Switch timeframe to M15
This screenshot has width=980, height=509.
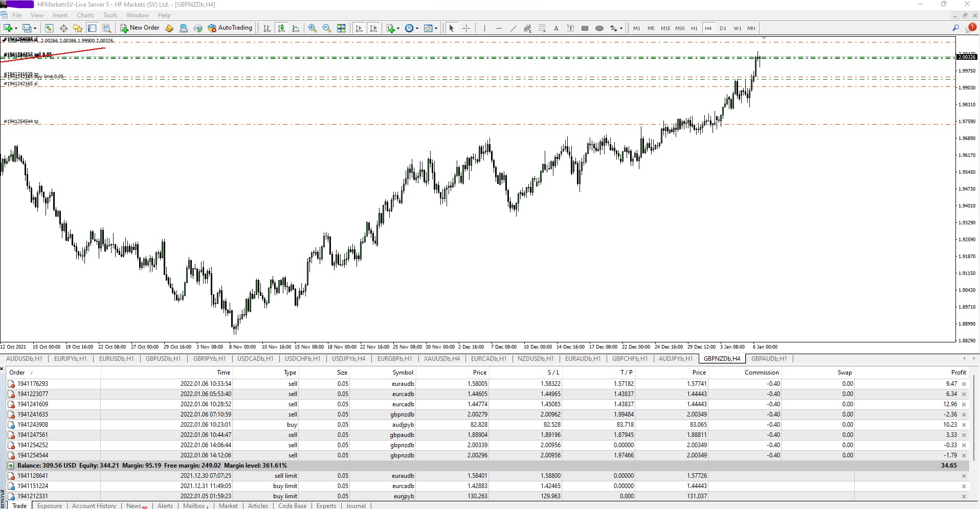665,28
